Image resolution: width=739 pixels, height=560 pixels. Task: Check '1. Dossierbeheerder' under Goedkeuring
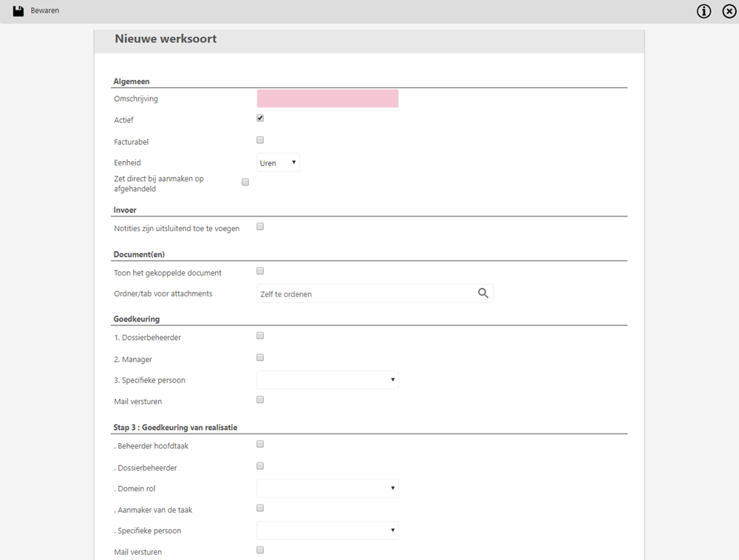[x=260, y=335]
